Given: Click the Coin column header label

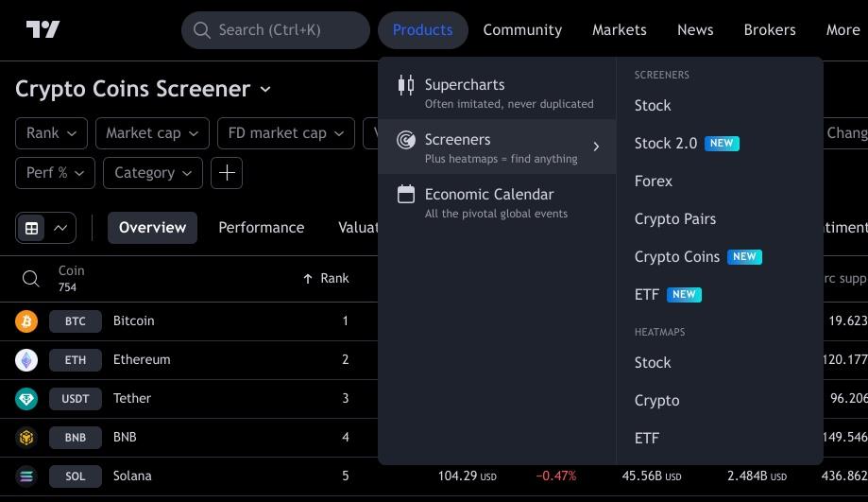Looking at the screenshot, I should point(72,270).
